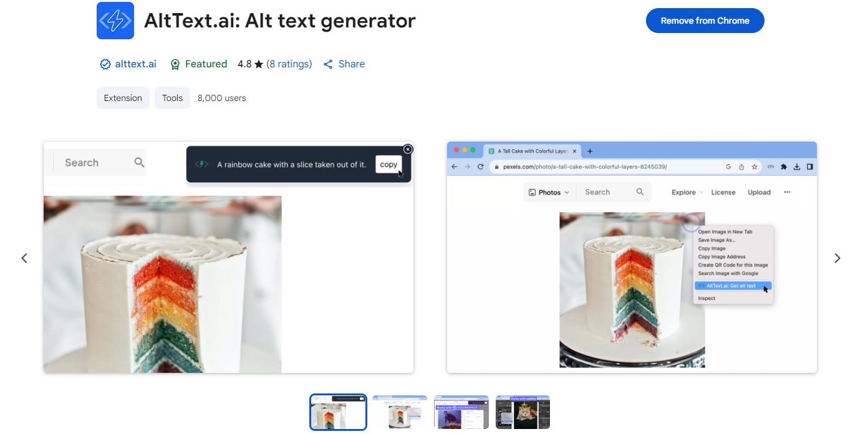The image size is (868, 434).
Task: Advance to next screenshot with right arrow
Action: coord(837,258)
